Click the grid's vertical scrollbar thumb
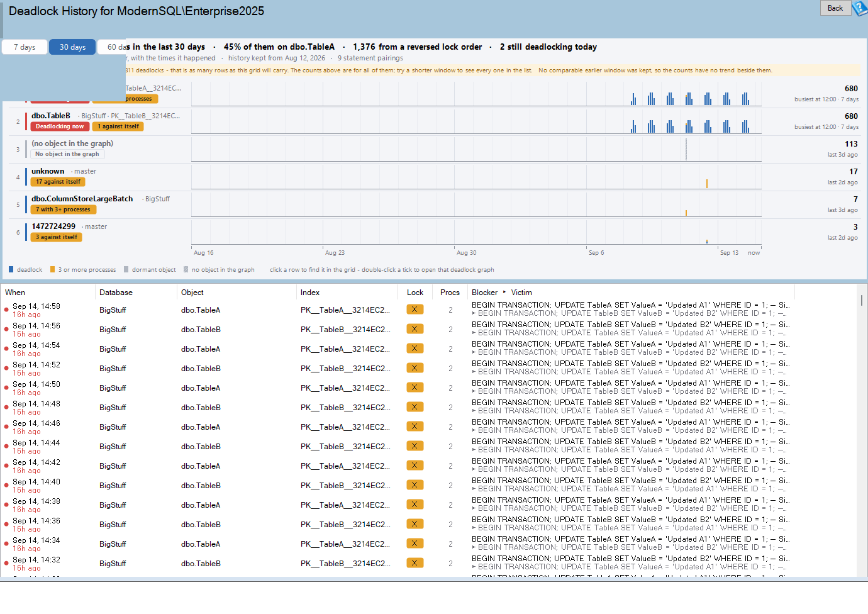Image resolution: width=868 pixels, height=614 pixels. coord(862,300)
